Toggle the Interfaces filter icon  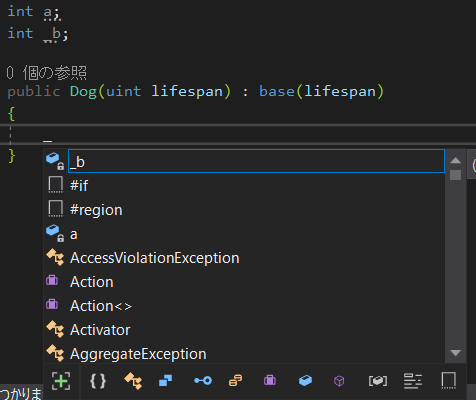pos(203,381)
